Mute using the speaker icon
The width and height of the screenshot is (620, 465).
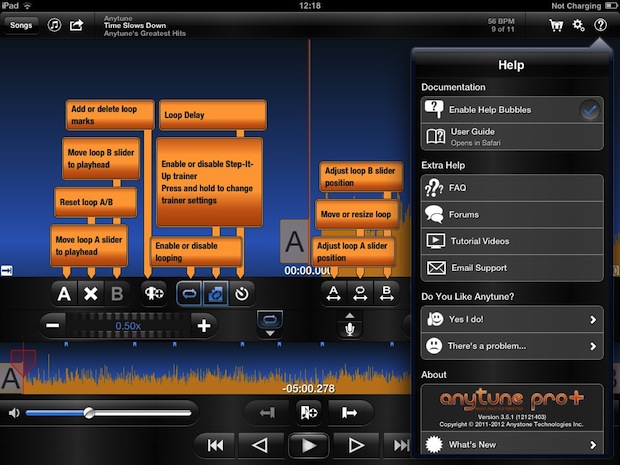tap(14, 413)
